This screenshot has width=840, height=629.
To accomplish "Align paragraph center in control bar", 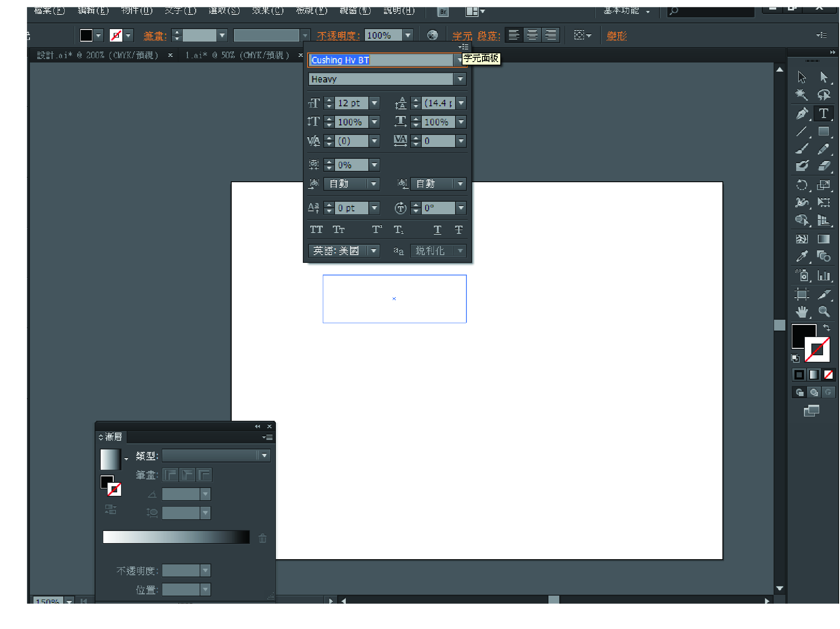I will point(532,35).
